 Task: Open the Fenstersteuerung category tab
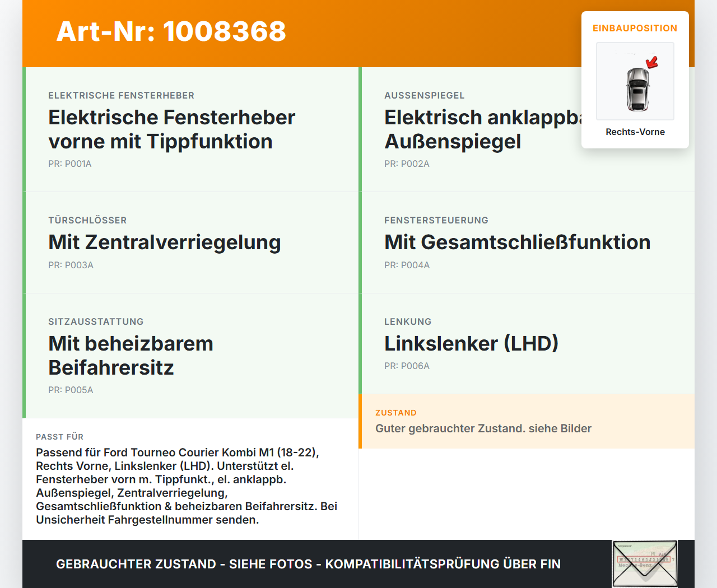coord(436,221)
